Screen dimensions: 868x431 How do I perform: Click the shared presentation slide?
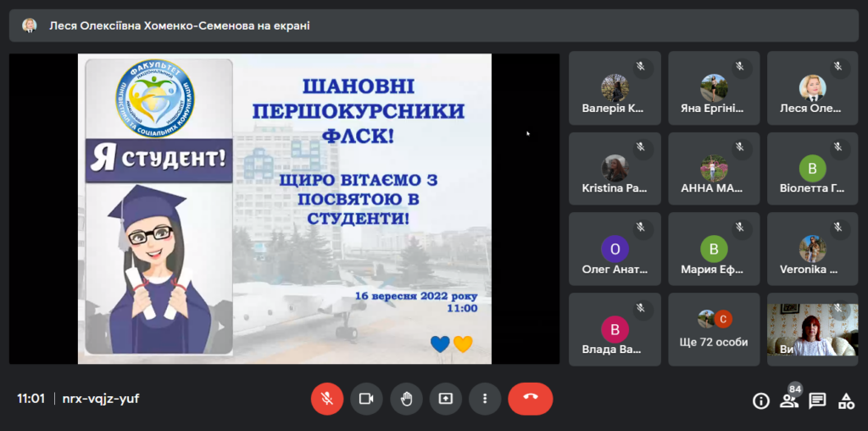[x=285, y=209]
